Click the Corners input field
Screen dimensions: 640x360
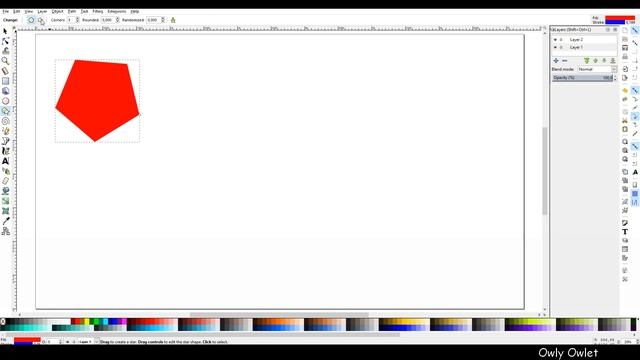point(71,20)
